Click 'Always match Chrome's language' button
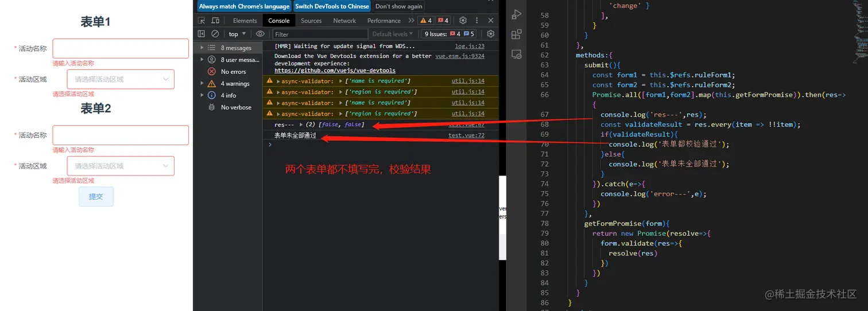 tap(245, 6)
